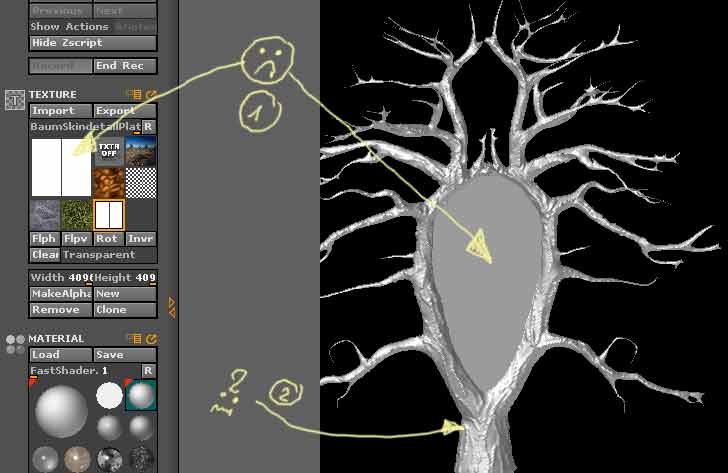Select the checkerboard texture thumbnail
The image size is (728, 473).
(x=141, y=182)
